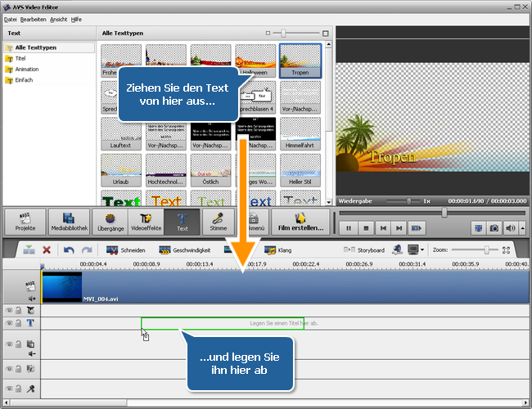Select the Text panel button
Viewport: 532px width, 409px height.
[183, 222]
